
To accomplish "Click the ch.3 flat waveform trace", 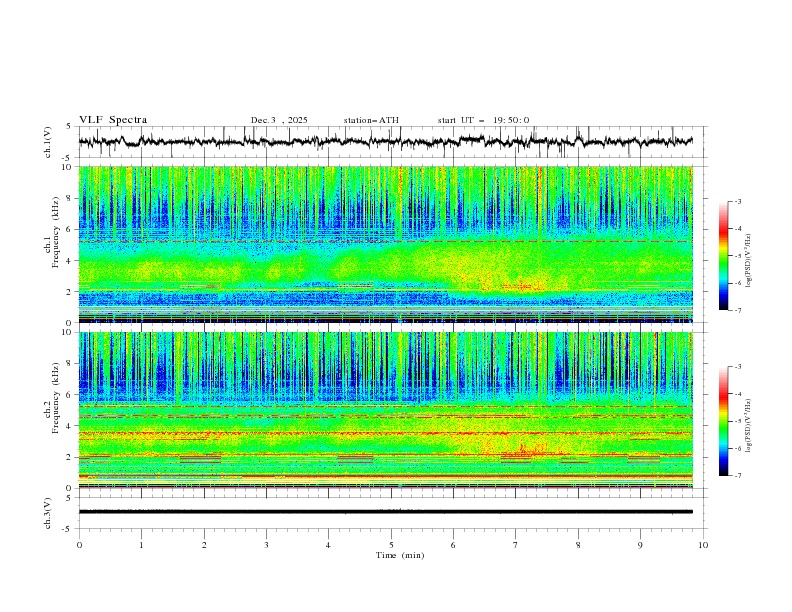I will point(385,512).
